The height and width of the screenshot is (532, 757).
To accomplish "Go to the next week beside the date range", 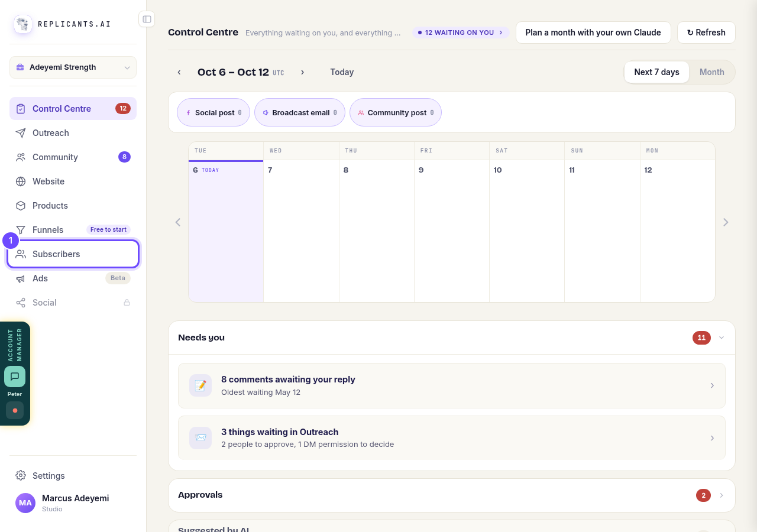I will point(302,72).
